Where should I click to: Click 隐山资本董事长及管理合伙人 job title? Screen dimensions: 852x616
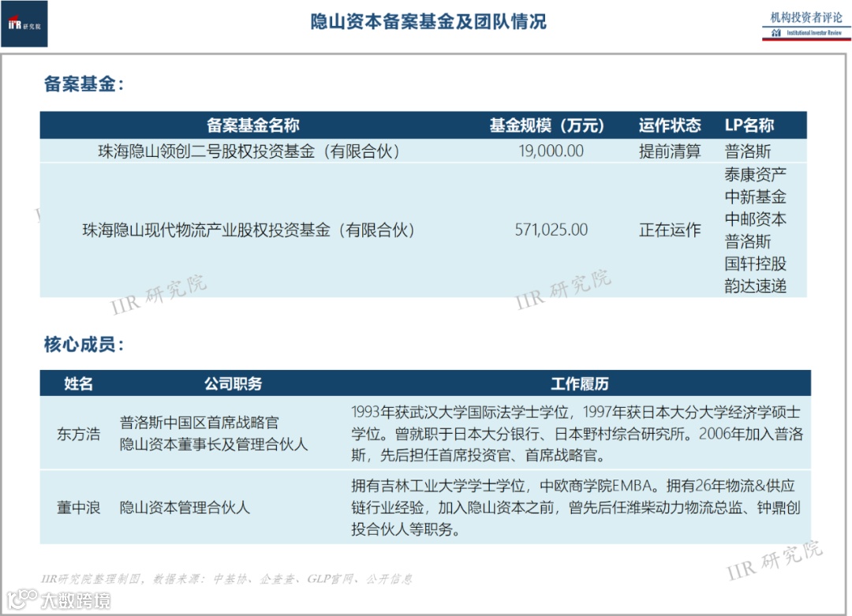[214, 444]
